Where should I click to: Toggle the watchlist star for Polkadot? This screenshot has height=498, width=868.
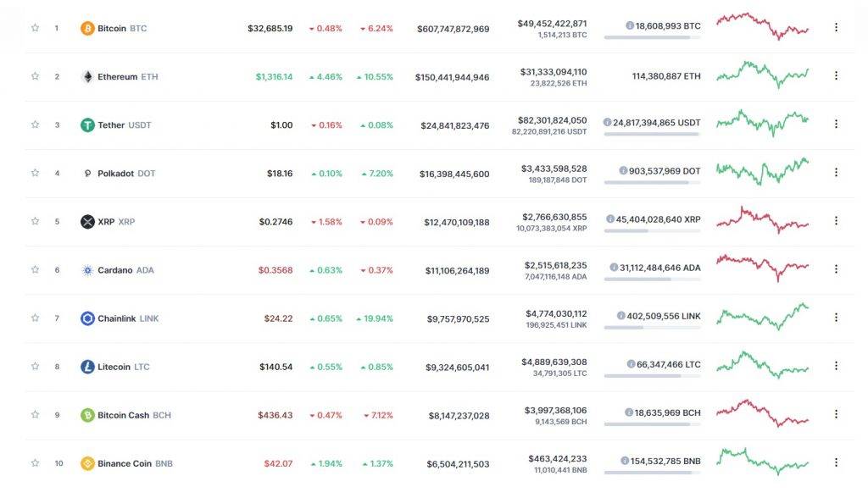(x=35, y=173)
